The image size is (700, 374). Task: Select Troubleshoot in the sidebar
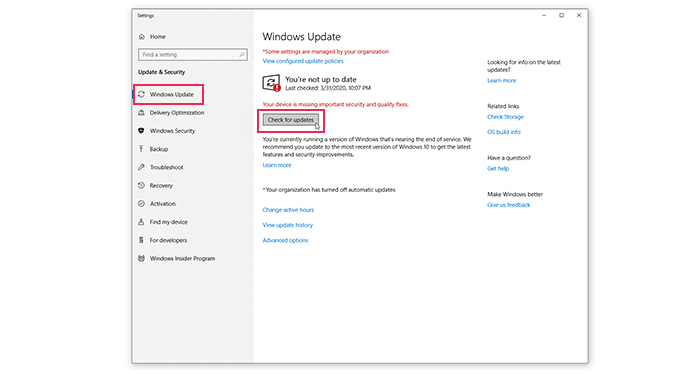(167, 167)
